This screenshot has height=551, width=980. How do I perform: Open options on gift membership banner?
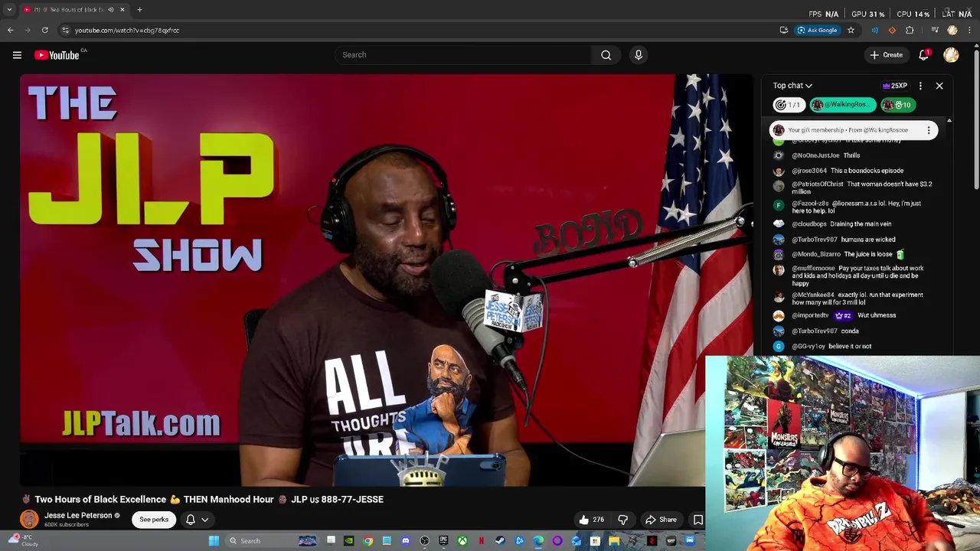click(929, 130)
